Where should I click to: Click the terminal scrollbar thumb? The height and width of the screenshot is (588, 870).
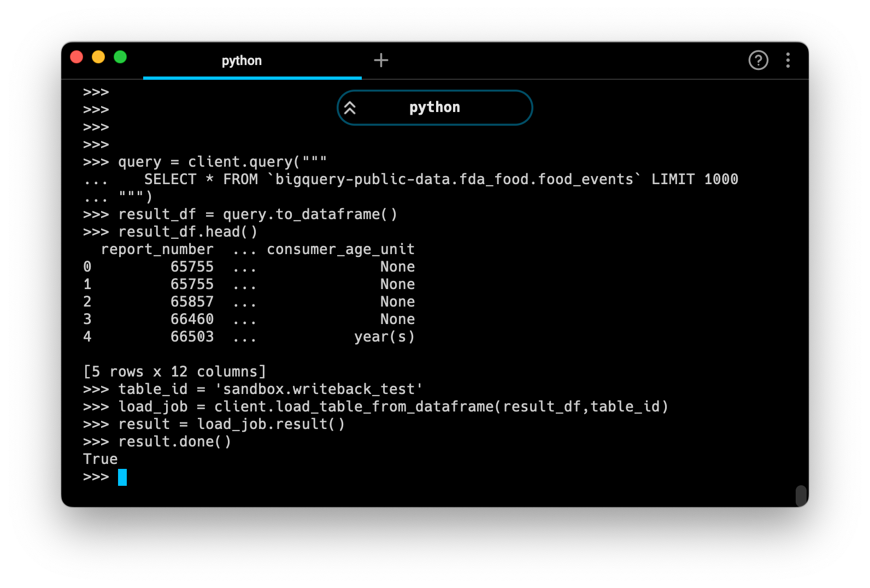(x=801, y=496)
